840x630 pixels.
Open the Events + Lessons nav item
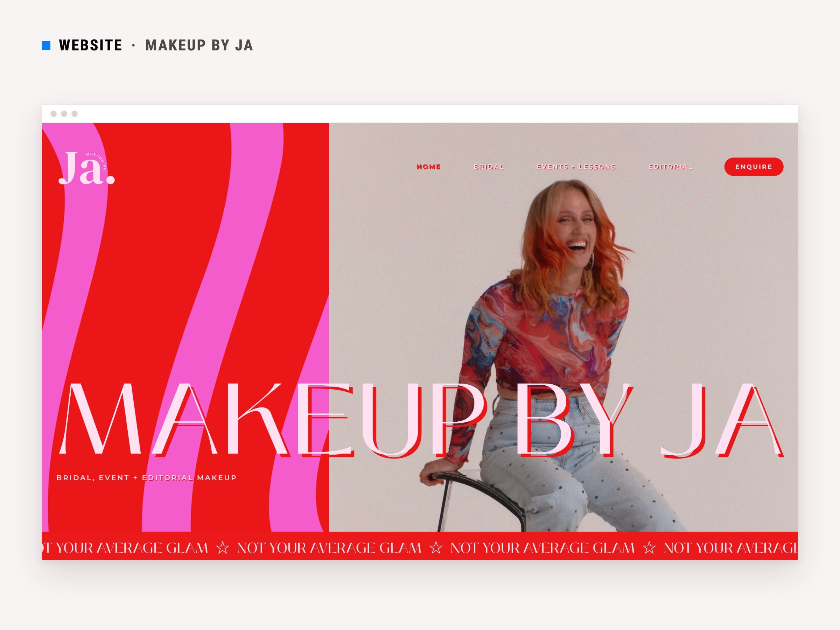576,167
